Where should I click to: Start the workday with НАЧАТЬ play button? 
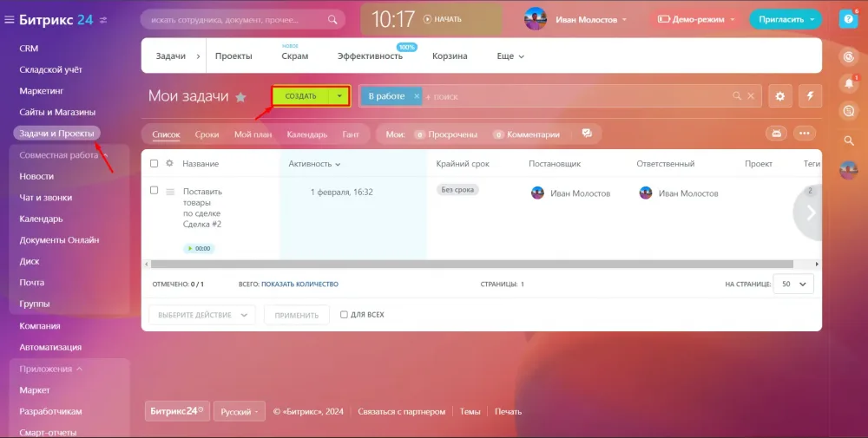tap(443, 19)
